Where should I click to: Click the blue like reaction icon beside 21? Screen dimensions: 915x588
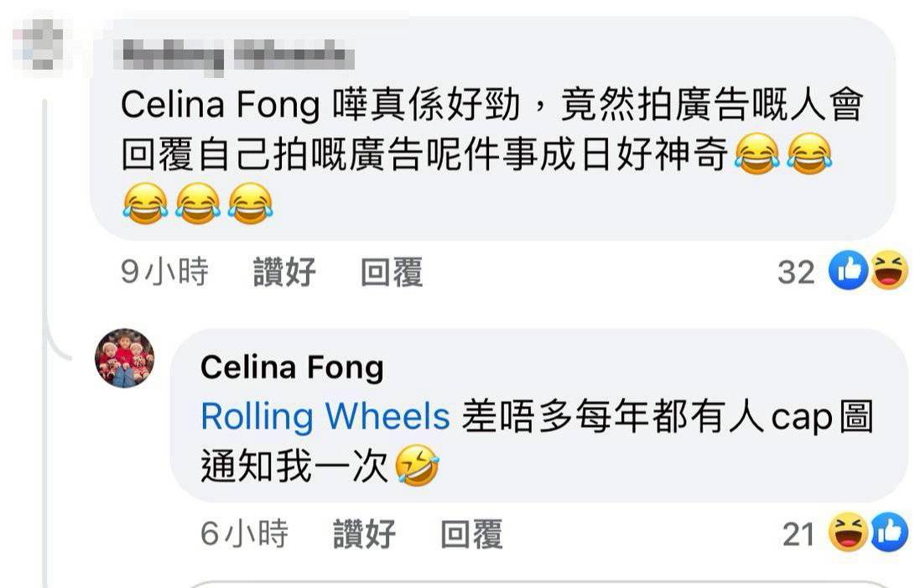(890, 533)
